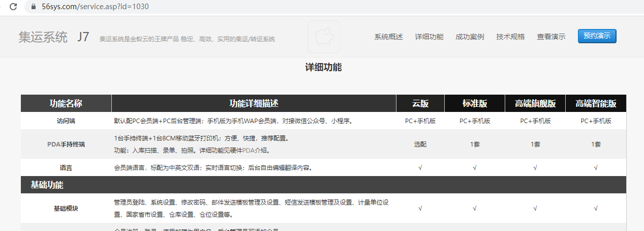Open the 系统概述 navigation item
The width and height of the screenshot is (644, 231).
click(388, 37)
